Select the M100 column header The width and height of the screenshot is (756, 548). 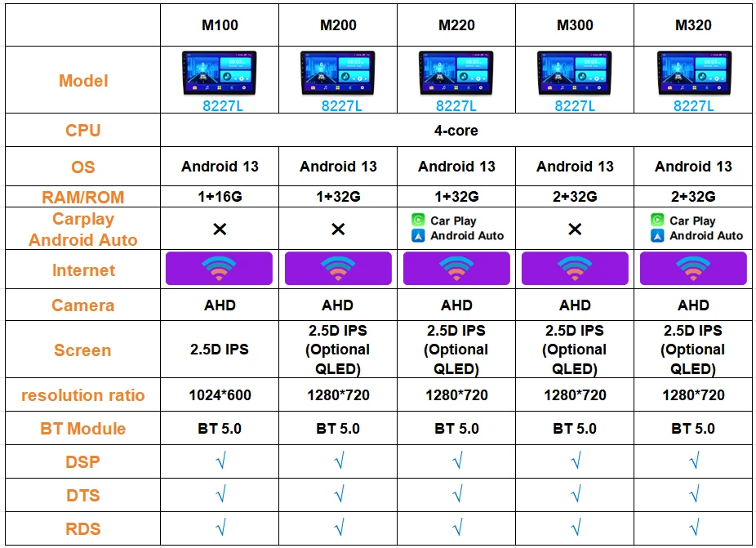coord(220,25)
